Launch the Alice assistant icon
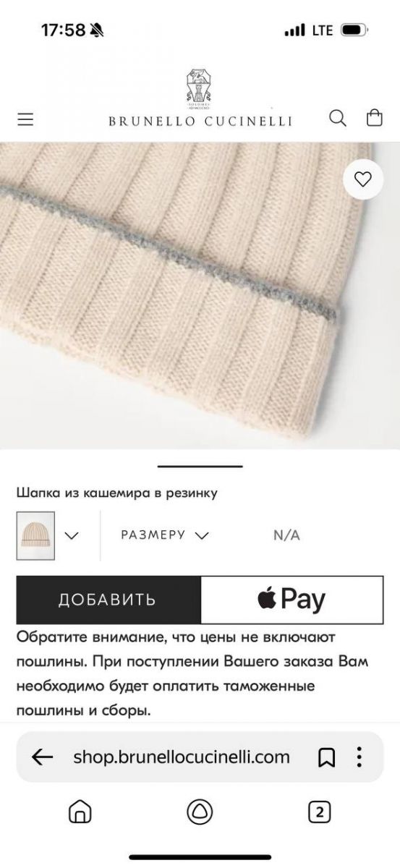 pos(200,812)
